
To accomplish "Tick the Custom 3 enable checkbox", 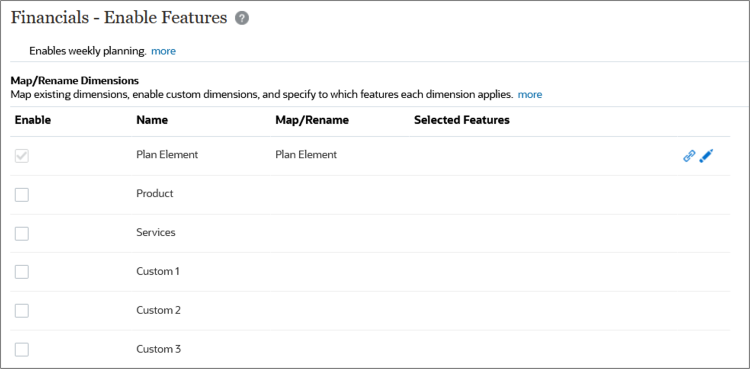I will [22, 350].
